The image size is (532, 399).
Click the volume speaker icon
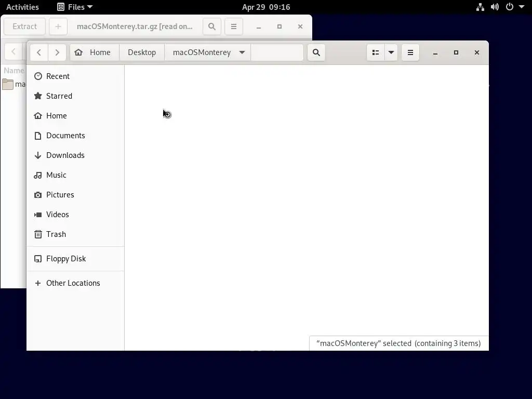[x=495, y=7]
